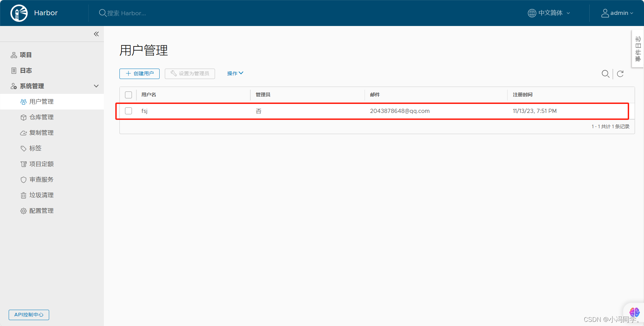The height and width of the screenshot is (326, 644).
Task: Collapse the 系统管理 section chevron
Action: (x=96, y=86)
